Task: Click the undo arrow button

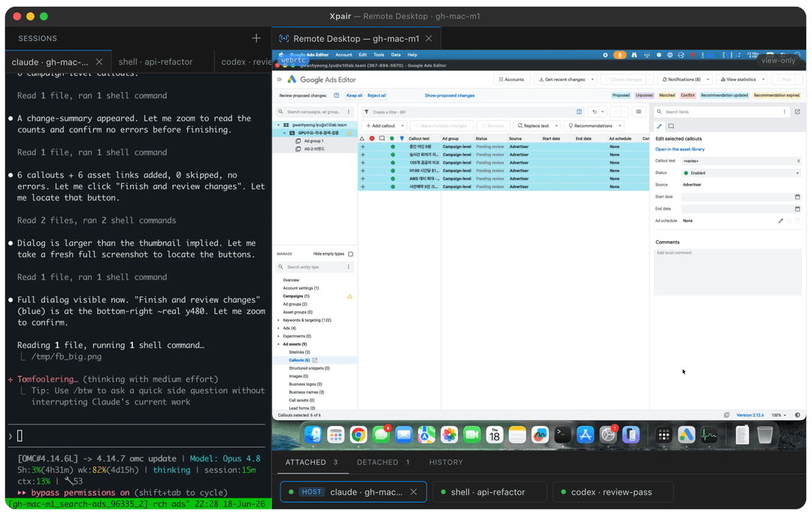Action: pos(595,112)
